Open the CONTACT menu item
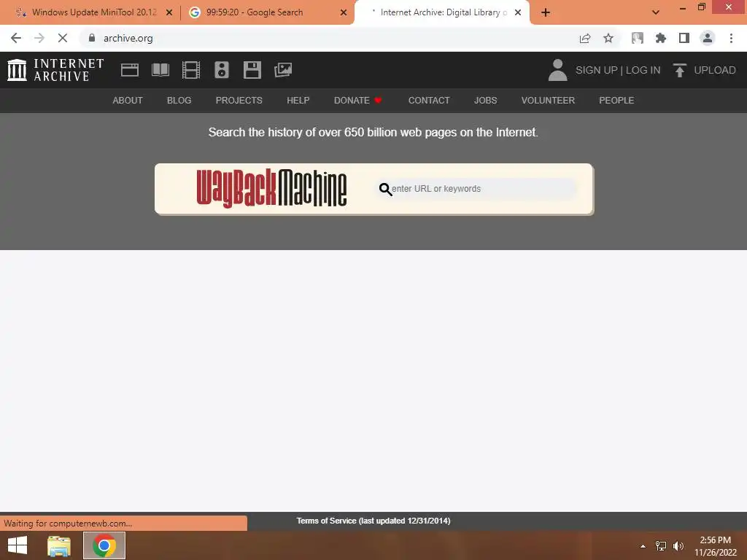 429,101
